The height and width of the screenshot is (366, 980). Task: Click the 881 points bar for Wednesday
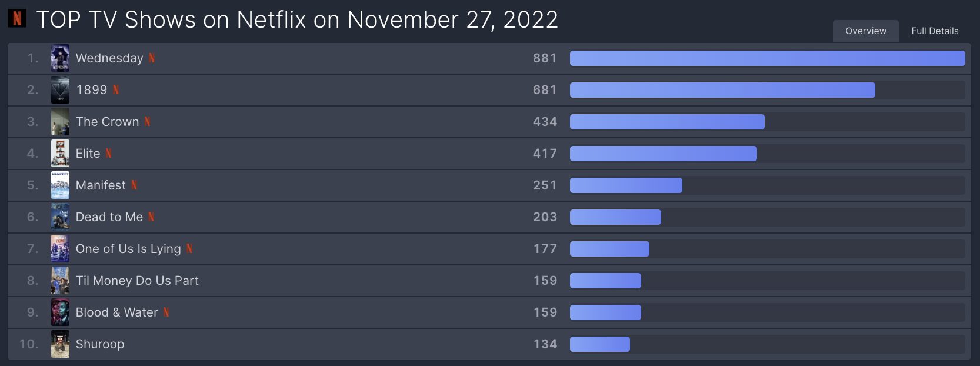click(x=767, y=58)
